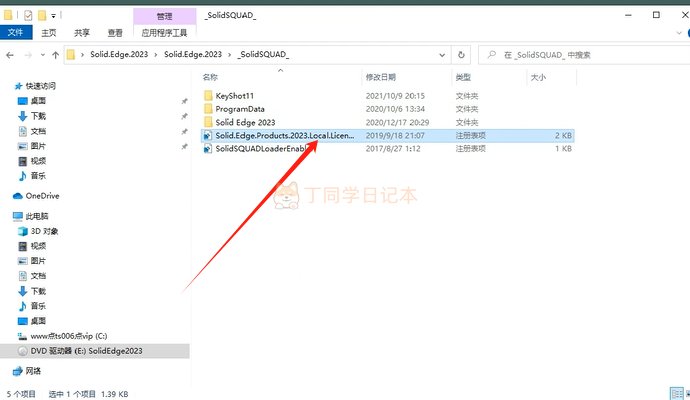Go back with the left arrow
The width and height of the screenshot is (690, 400).
(x=10, y=55)
